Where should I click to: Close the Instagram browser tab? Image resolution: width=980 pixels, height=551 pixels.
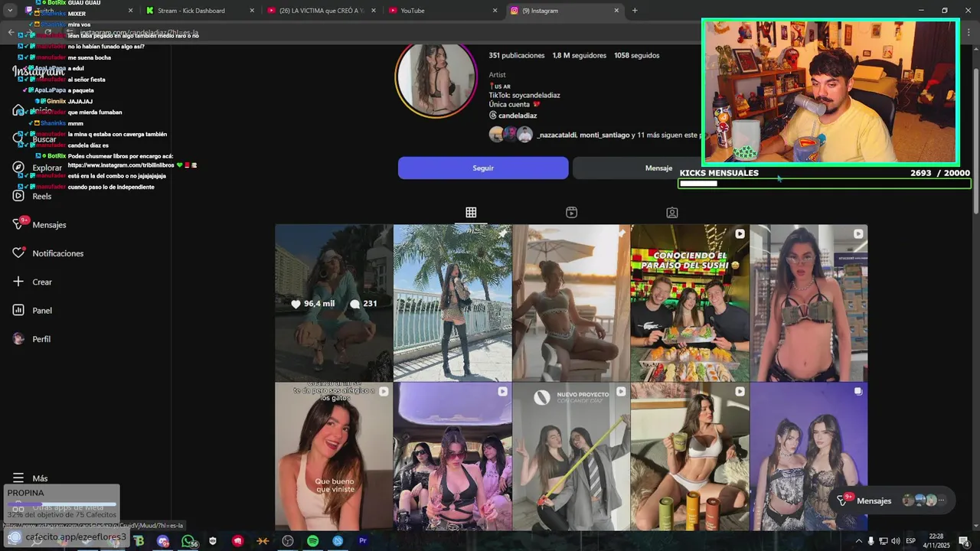(616, 11)
